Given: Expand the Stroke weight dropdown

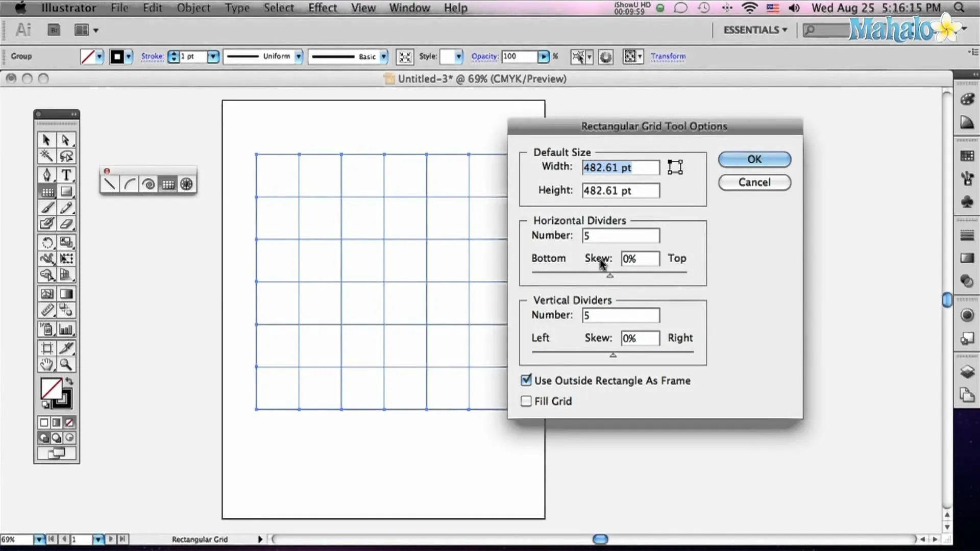Looking at the screenshot, I should coord(213,57).
